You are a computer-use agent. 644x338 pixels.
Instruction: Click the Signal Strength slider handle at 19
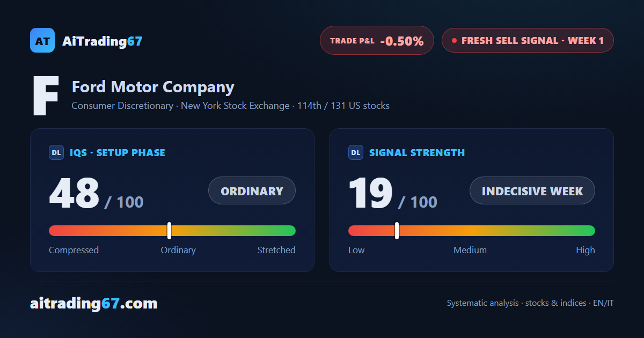pyautogui.click(x=397, y=231)
